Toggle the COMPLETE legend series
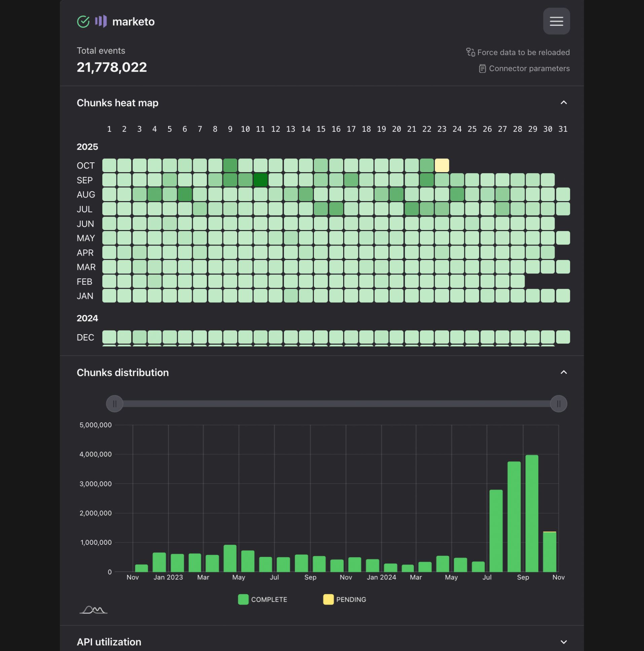The image size is (644, 651). (262, 600)
